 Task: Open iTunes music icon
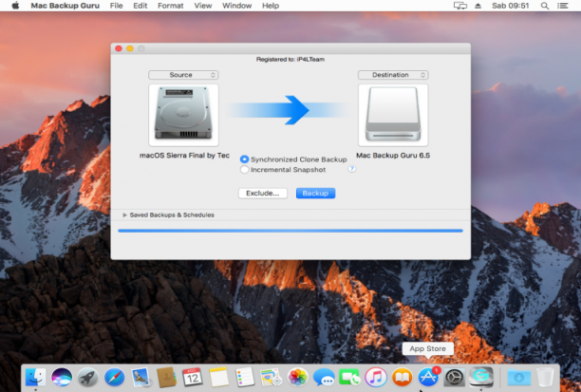(376, 377)
